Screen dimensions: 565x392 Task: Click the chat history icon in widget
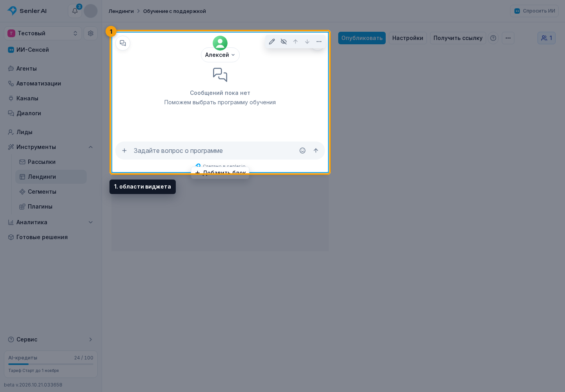tap(123, 43)
